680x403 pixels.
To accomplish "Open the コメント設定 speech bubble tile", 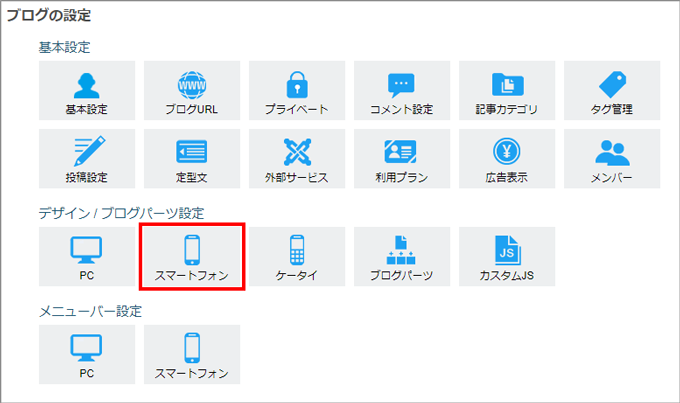I will point(402,90).
